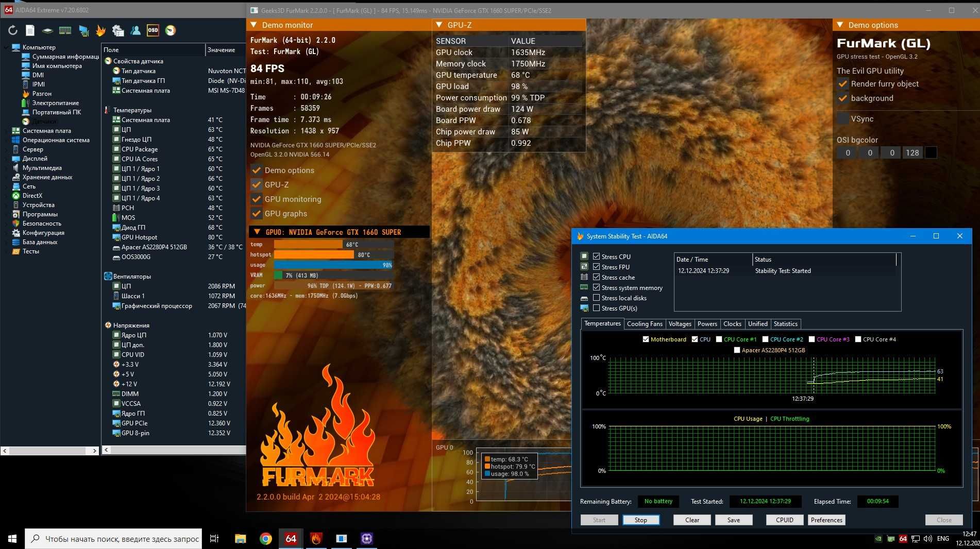Uncheck Stress CPU in Stability Test

point(596,256)
